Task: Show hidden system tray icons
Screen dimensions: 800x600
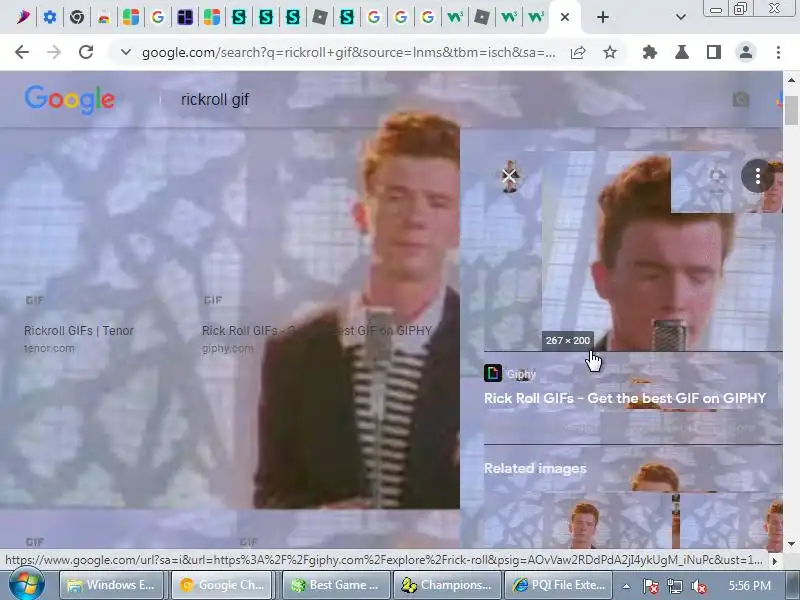Action: pos(626,586)
